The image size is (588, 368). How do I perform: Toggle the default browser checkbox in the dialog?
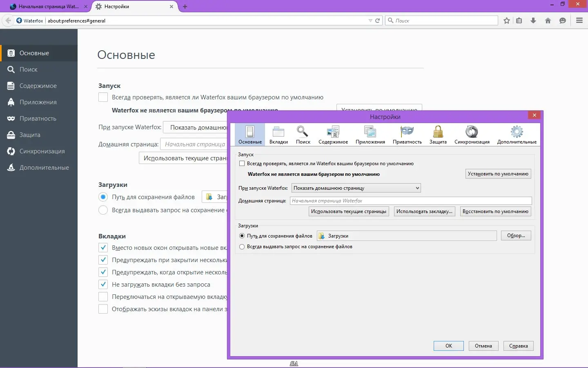[x=242, y=164]
